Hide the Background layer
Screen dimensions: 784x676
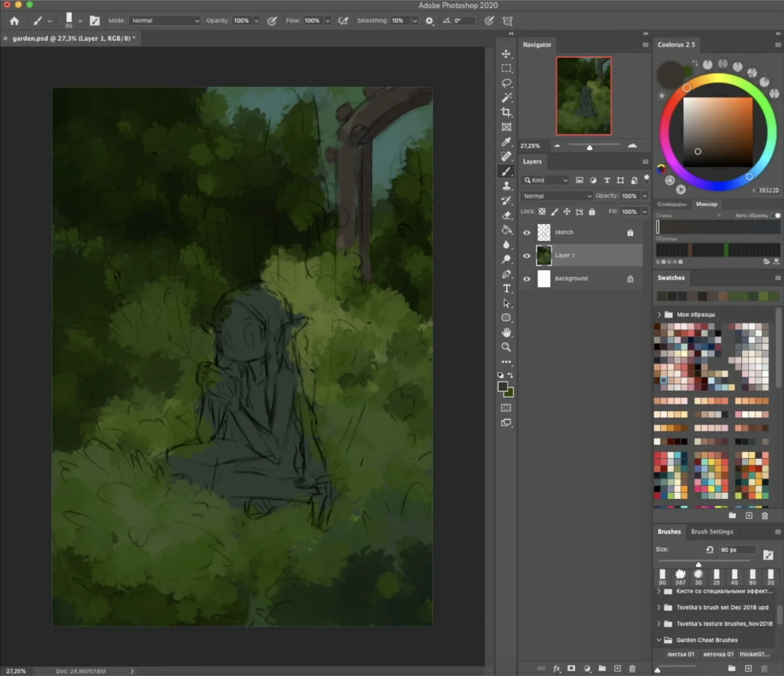[527, 279]
